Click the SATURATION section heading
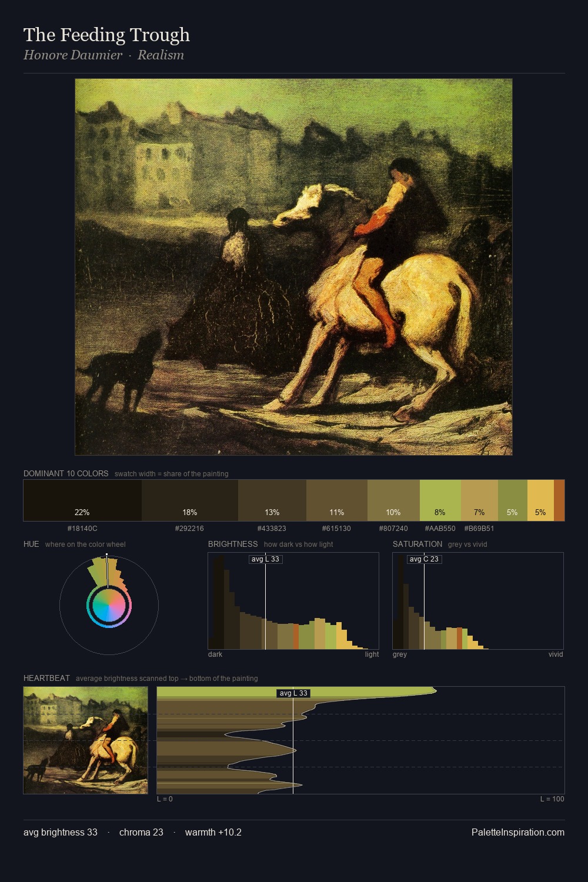Viewport: 588px width, 882px height. point(417,544)
